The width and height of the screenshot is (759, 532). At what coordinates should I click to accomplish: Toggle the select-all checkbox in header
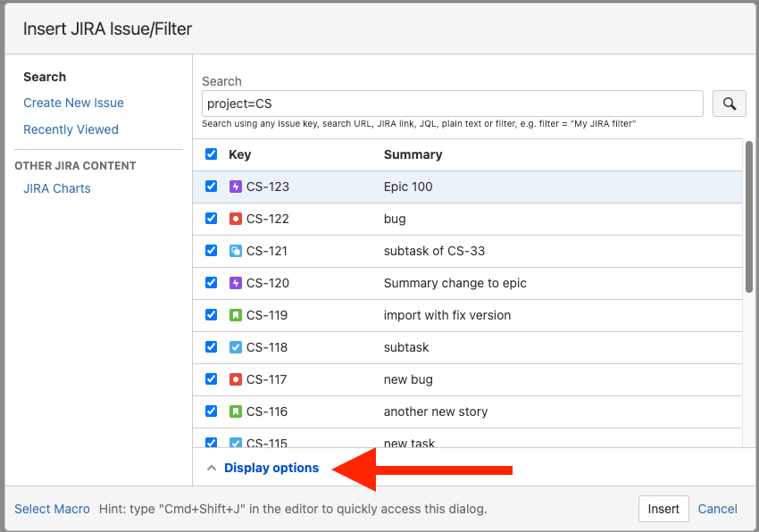[x=212, y=154]
